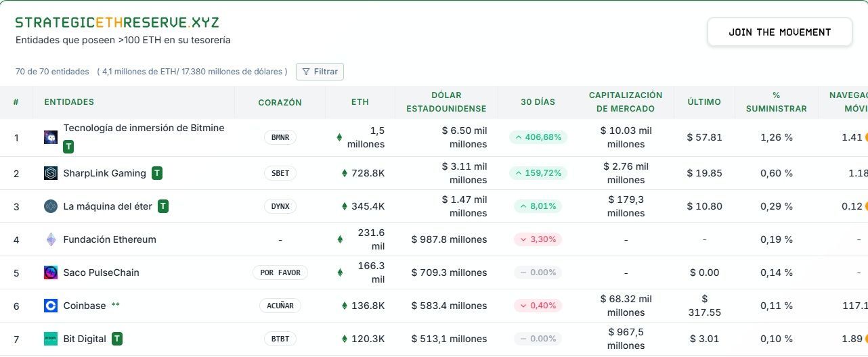Click the ETH diamond icon in Fundación Ethereum row
Screen dimensions: 868x357
coord(340,239)
